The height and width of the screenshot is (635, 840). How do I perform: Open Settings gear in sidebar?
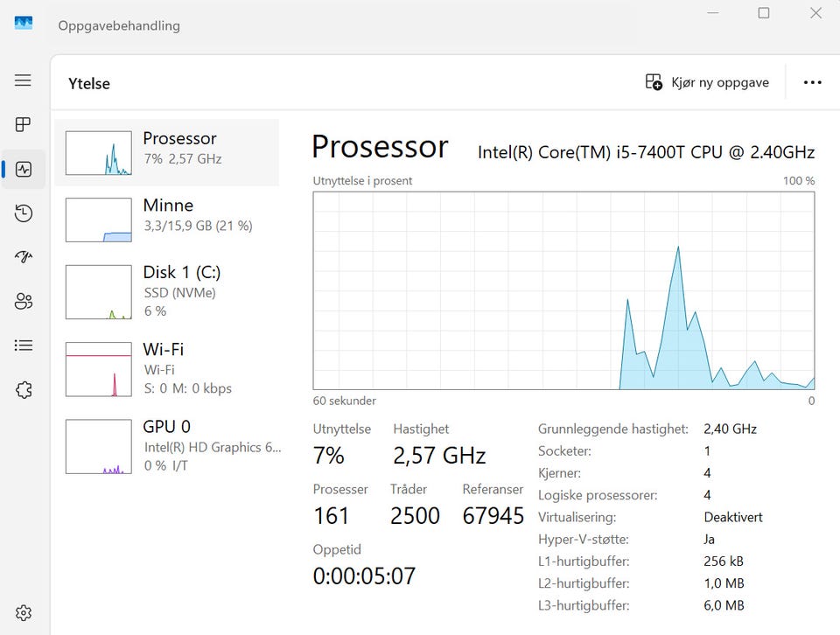tap(23, 612)
